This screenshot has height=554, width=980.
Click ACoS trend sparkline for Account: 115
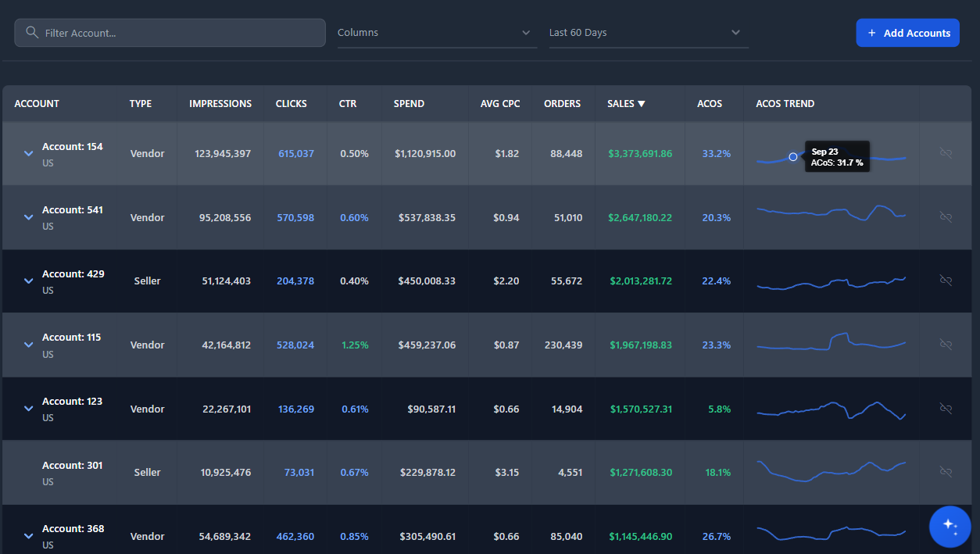pos(831,343)
